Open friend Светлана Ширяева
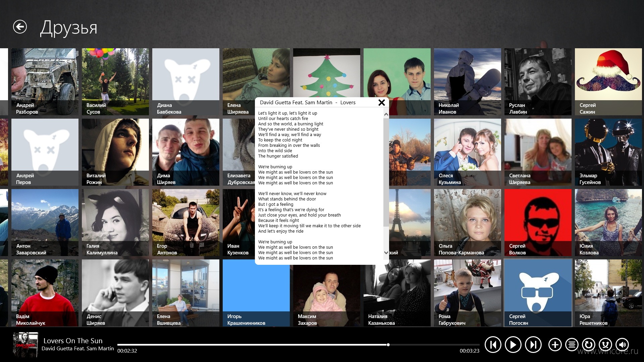 [538, 152]
